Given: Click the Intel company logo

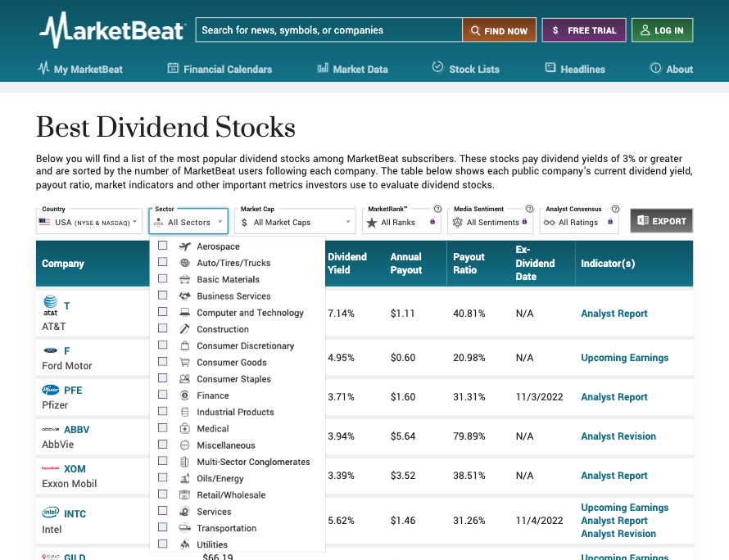Looking at the screenshot, I should [52, 513].
